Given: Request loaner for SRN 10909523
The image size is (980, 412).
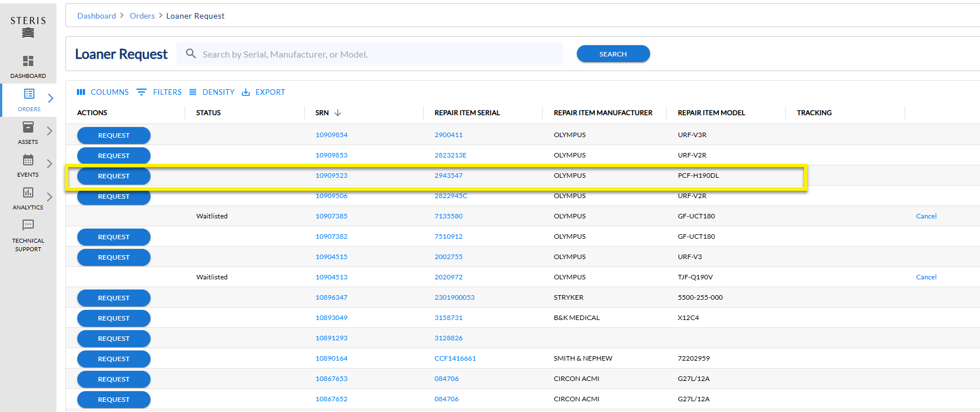Looking at the screenshot, I should [114, 176].
